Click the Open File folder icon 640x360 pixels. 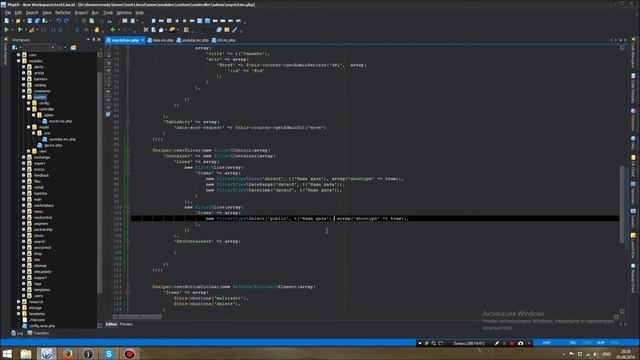click(x=18, y=21)
